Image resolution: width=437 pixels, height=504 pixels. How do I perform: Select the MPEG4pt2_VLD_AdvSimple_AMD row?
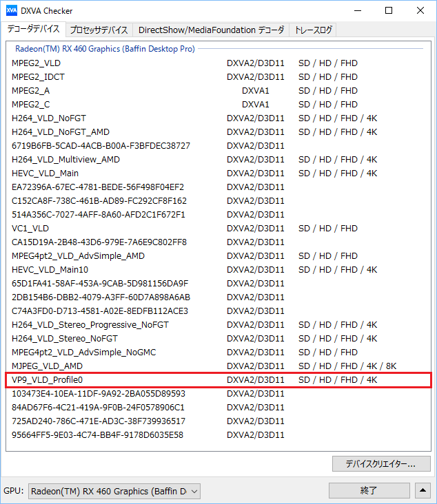coord(218,256)
